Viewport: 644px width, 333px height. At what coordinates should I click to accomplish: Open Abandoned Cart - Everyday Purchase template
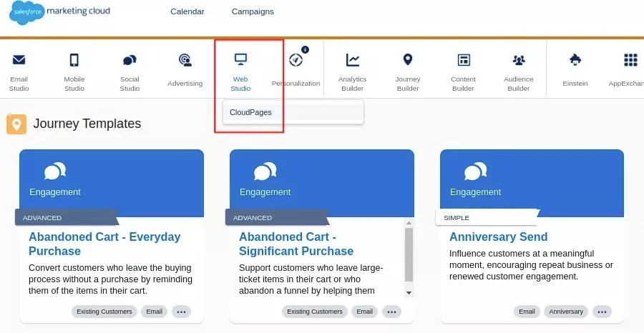coord(104,244)
